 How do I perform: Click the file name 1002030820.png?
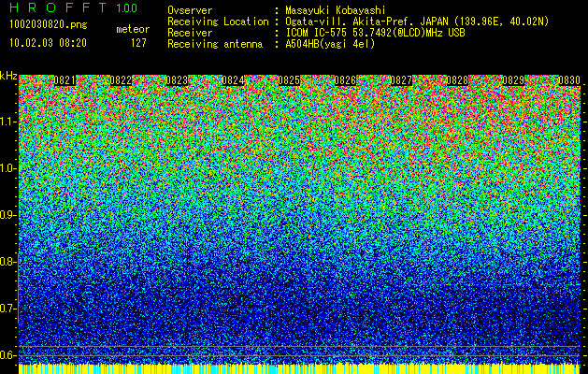(49, 25)
